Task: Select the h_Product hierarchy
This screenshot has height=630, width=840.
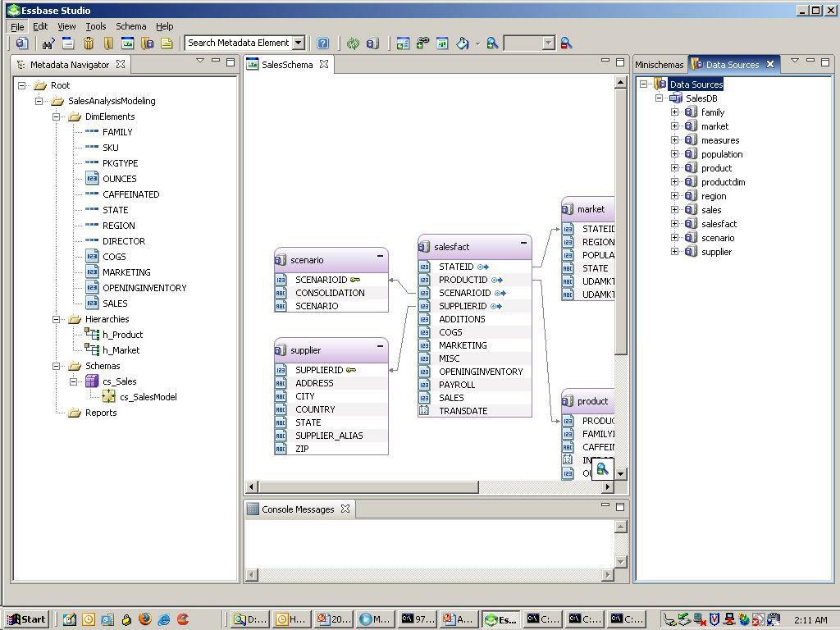Action: [x=123, y=335]
